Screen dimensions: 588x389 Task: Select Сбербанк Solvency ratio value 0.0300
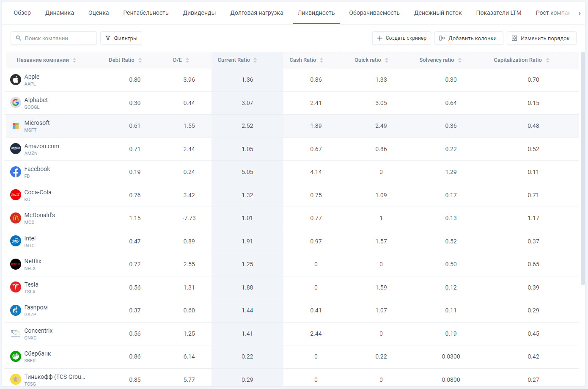tap(451, 356)
